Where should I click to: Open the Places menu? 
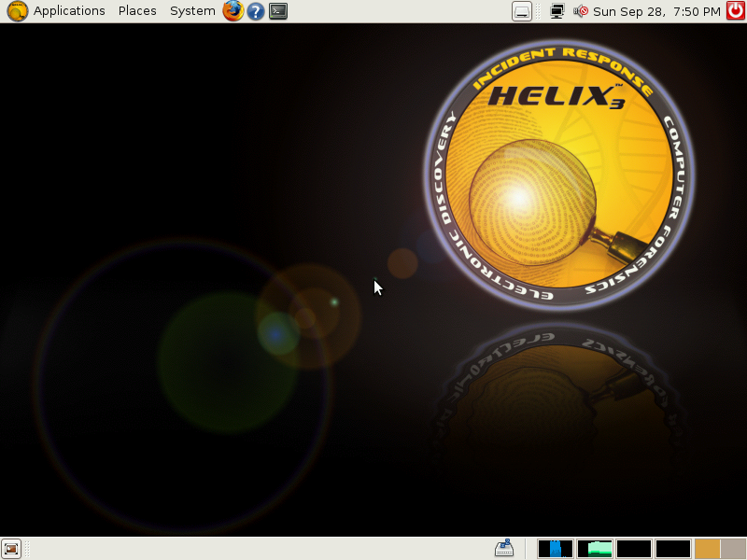pyautogui.click(x=137, y=11)
